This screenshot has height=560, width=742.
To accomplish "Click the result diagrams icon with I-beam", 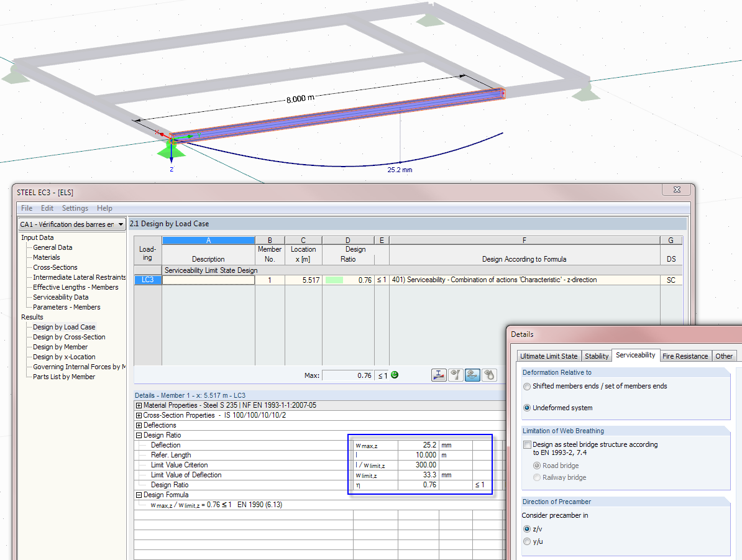I will click(x=439, y=375).
